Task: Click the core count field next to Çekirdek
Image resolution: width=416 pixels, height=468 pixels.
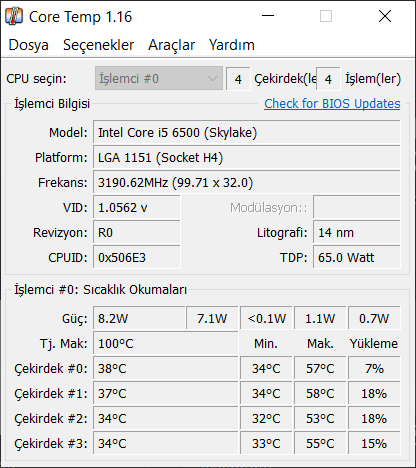Action: pyautogui.click(x=238, y=79)
